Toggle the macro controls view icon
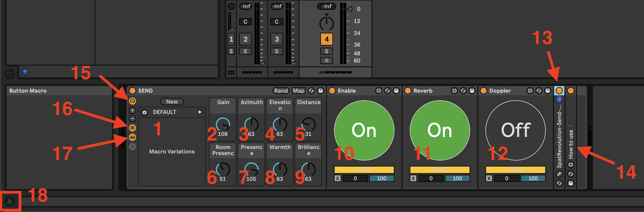 click(x=132, y=101)
